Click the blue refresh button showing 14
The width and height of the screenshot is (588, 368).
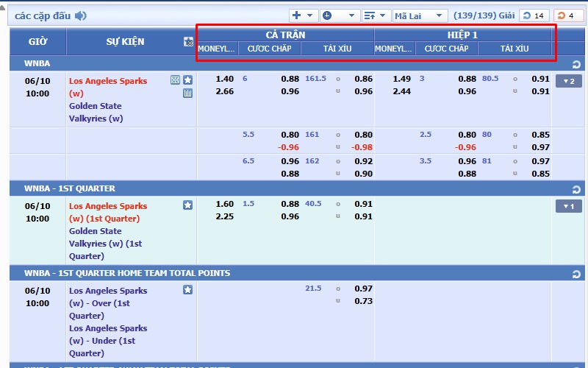pyautogui.click(x=534, y=15)
